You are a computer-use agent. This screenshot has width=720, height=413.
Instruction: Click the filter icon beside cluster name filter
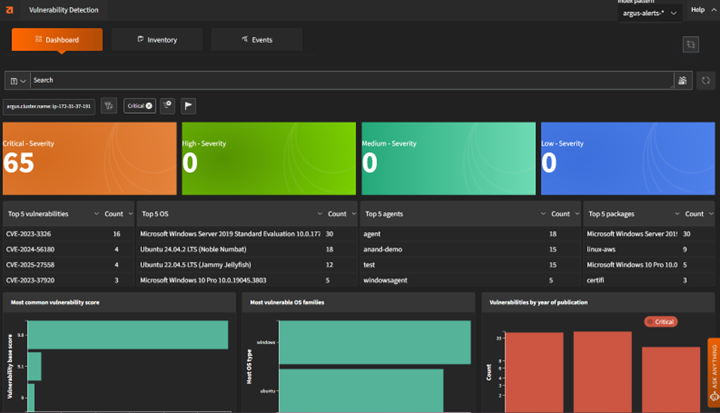pyautogui.click(x=108, y=105)
